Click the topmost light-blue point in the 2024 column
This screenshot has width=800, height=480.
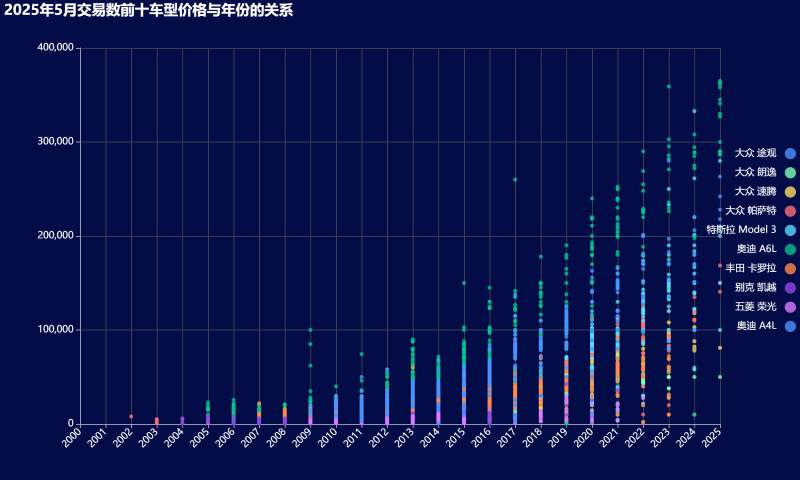click(694, 111)
